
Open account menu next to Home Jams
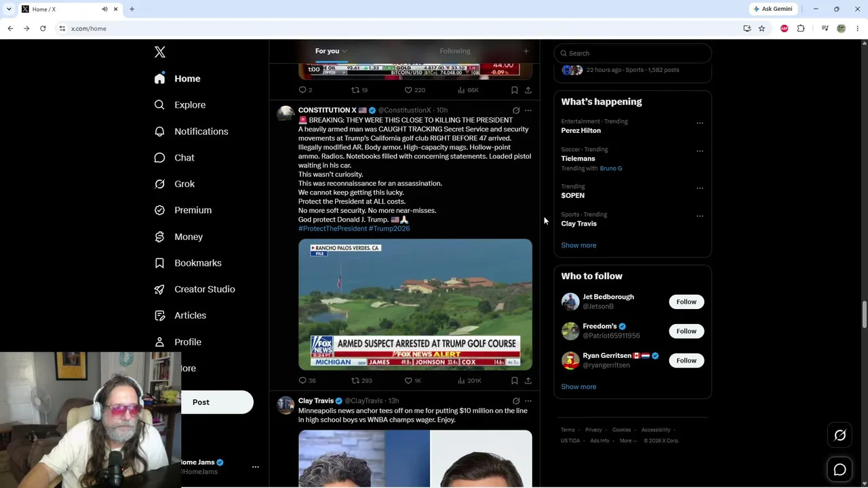pos(256,467)
